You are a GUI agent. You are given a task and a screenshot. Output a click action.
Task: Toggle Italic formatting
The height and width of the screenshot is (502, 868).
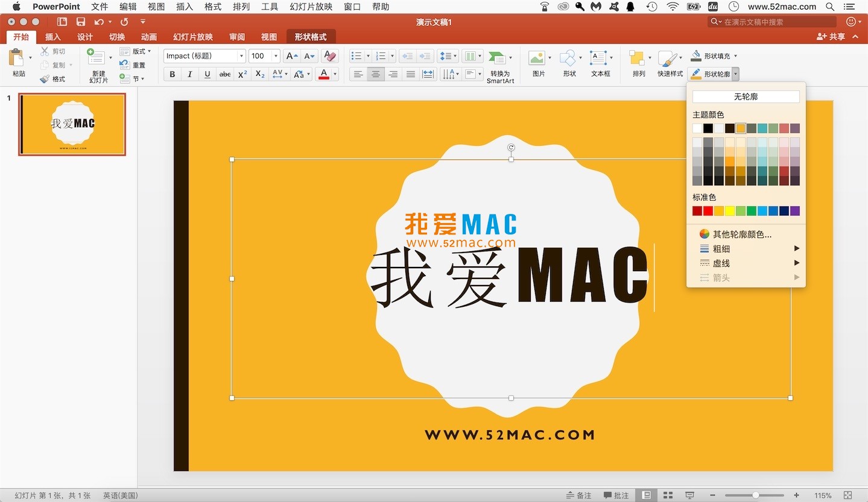click(190, 74)
